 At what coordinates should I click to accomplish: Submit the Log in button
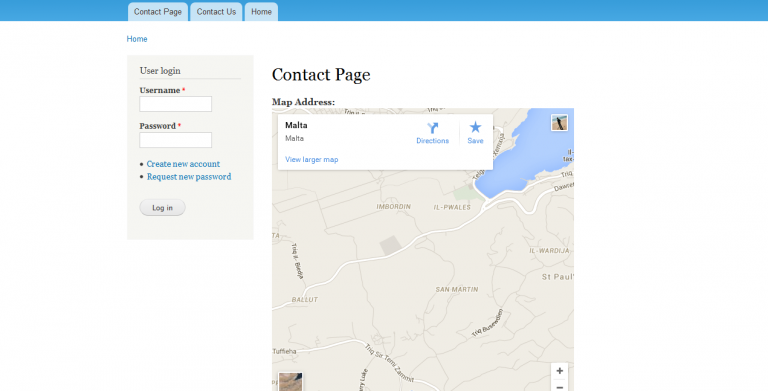point(162,208)
